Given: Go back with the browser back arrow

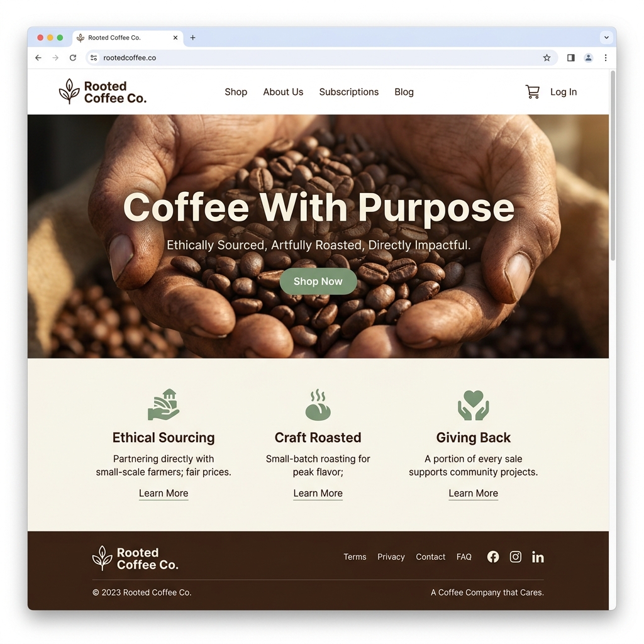Looking at the screenshot, I should pos(38,58).
